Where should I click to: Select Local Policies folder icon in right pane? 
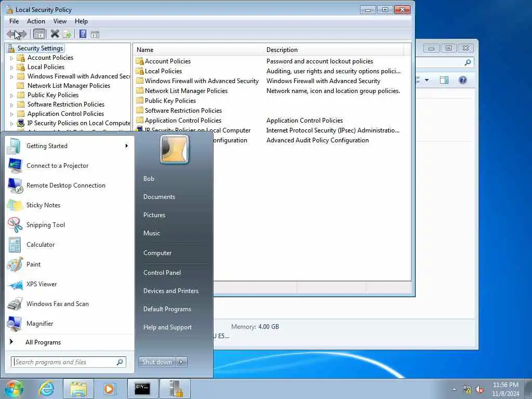pyautogui.click(x=139, y=71)
